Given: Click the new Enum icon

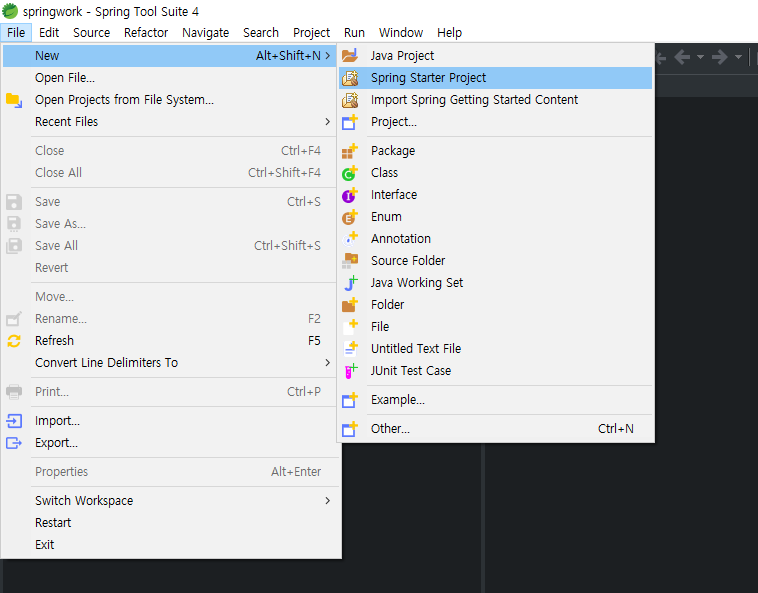Looking at the screenshot, I should point(350,217).
